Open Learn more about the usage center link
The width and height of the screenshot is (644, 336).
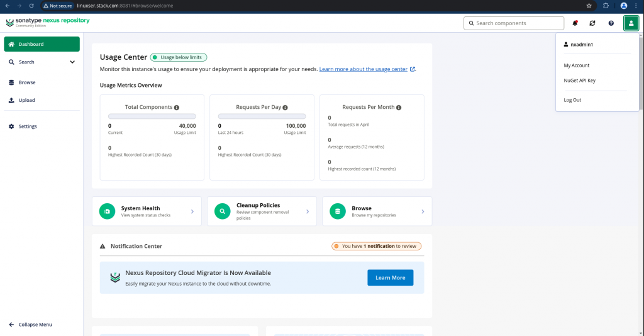tap(364, 69)
